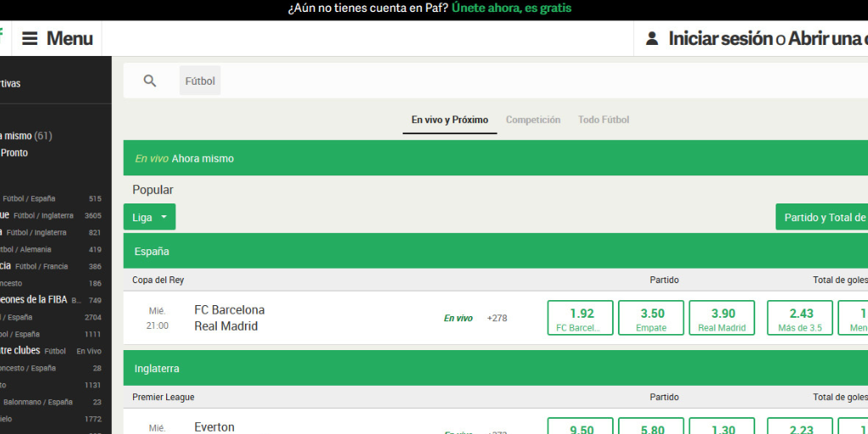Image resolution: width=868 pixels, height=434 pixels.
Task: Select the 9.50 odds for Everton match
Action: coord(581,426)
